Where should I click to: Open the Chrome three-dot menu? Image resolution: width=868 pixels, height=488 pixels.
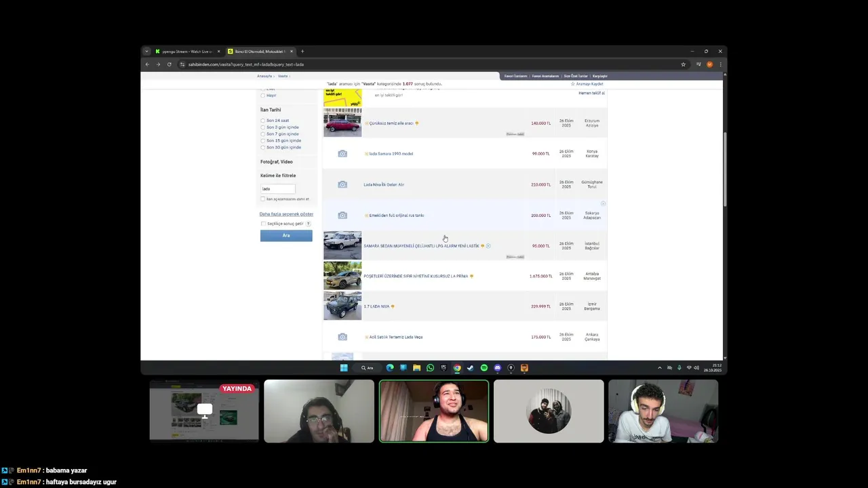pyautogui.click(x=720, y=64)
